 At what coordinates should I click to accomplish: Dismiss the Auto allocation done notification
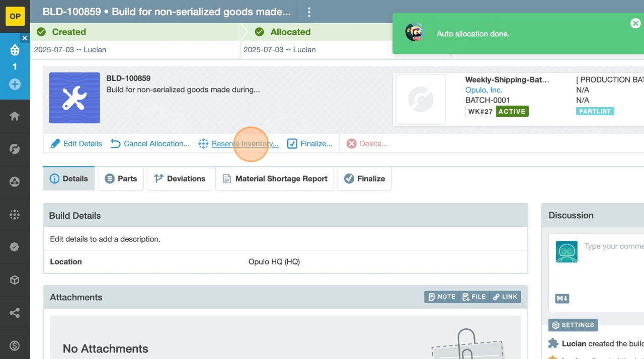pos(635,24)
